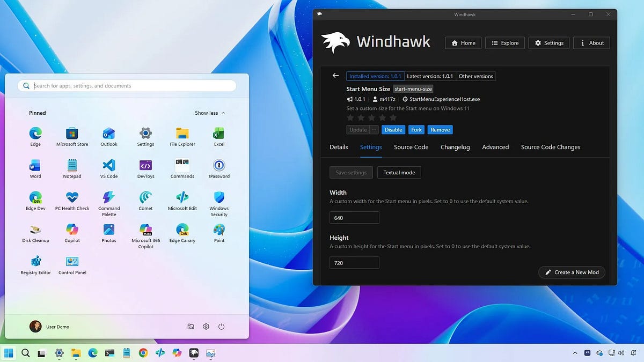Open Edge Dev pinned app

tap(35, 201)
